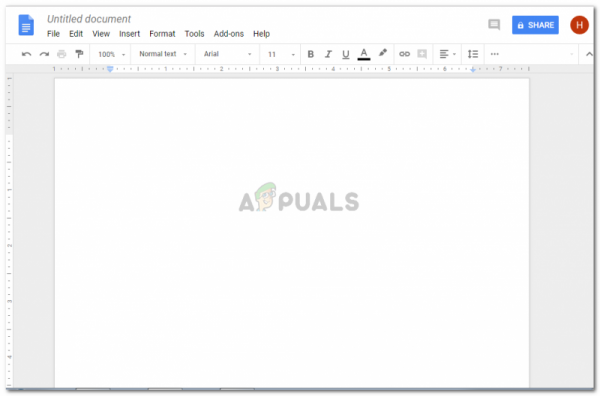Open the text color A swatch
600x396 pixels.
pos(364,54)
